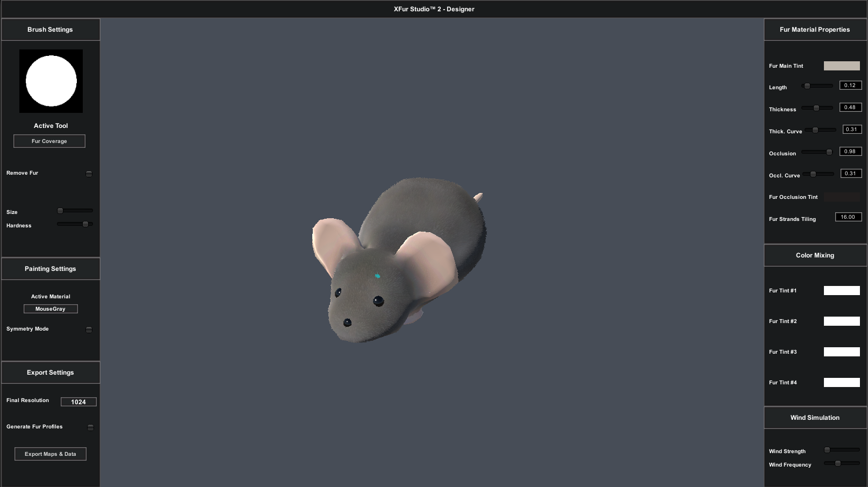
Task: Adjust the brush Size slider
Action: tap(75, 211)
